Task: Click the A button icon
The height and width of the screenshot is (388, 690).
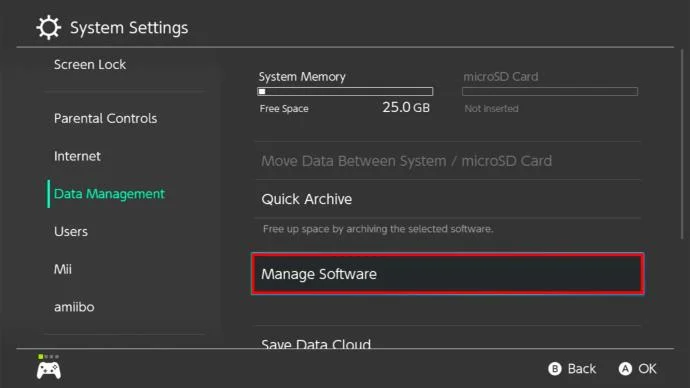Action: pyautogui.click(x=625, y=369)
